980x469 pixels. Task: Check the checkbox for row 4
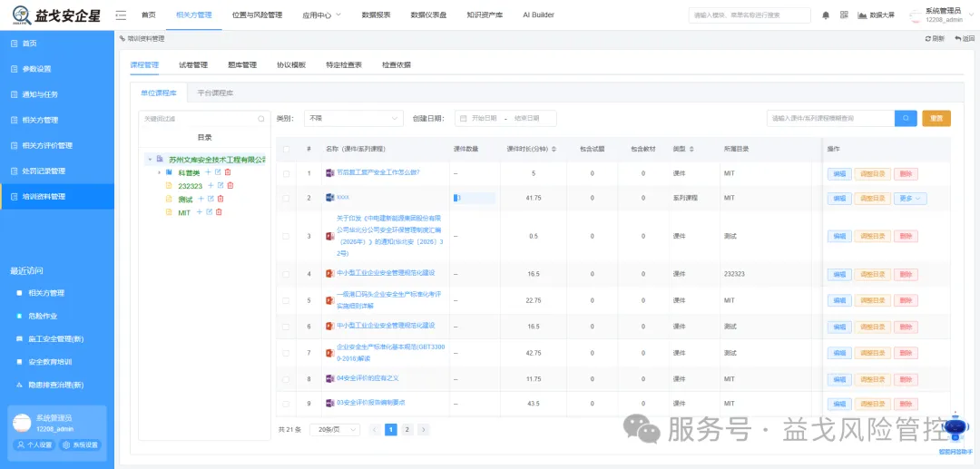click(286, 274)
